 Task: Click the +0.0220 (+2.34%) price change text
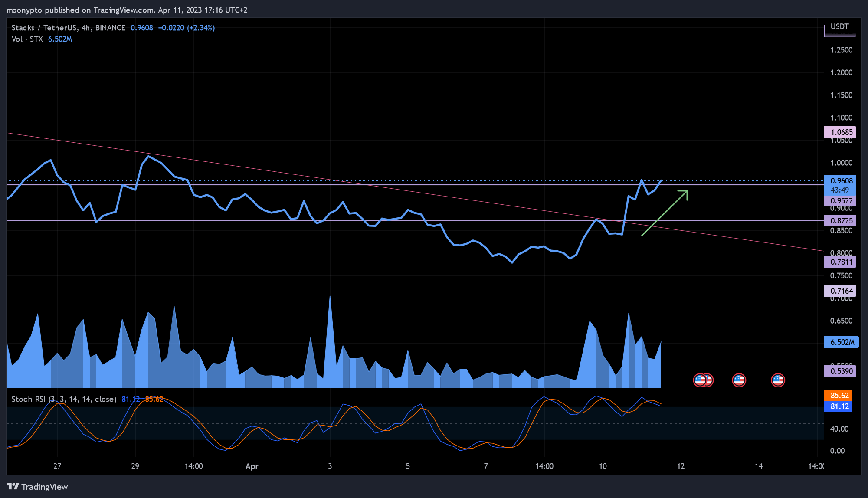tap(186, 28)
